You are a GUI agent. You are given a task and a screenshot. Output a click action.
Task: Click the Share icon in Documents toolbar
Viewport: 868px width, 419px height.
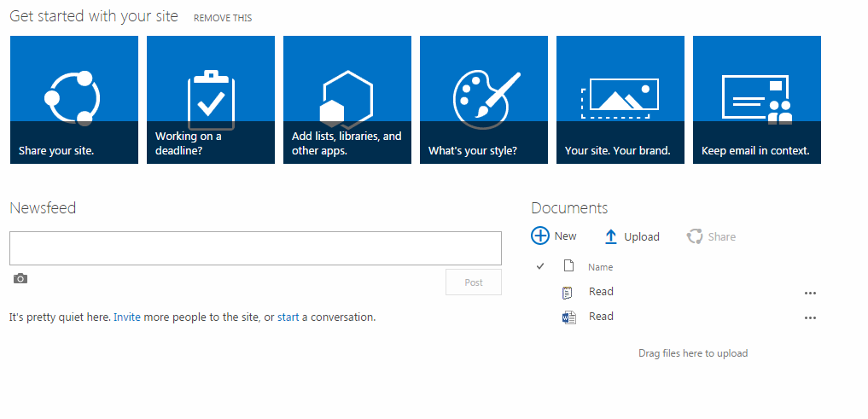696,236
